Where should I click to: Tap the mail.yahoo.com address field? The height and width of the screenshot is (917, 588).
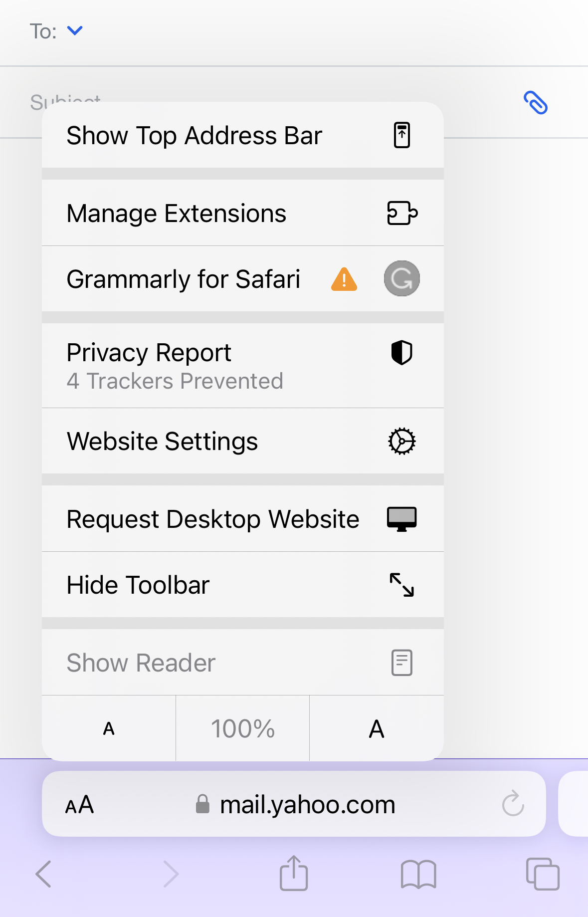point(307,805)
